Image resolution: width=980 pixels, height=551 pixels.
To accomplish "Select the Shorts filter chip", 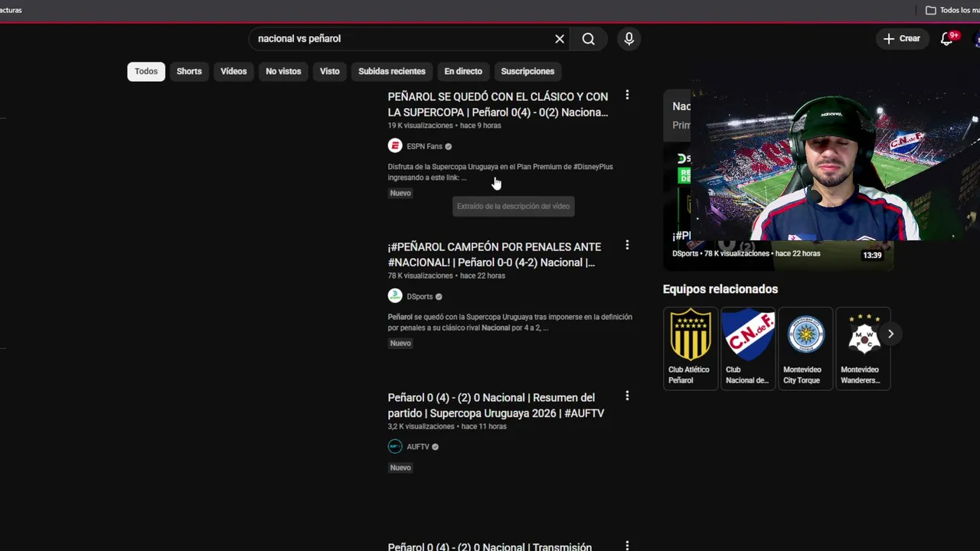I will tap(189, 71).
